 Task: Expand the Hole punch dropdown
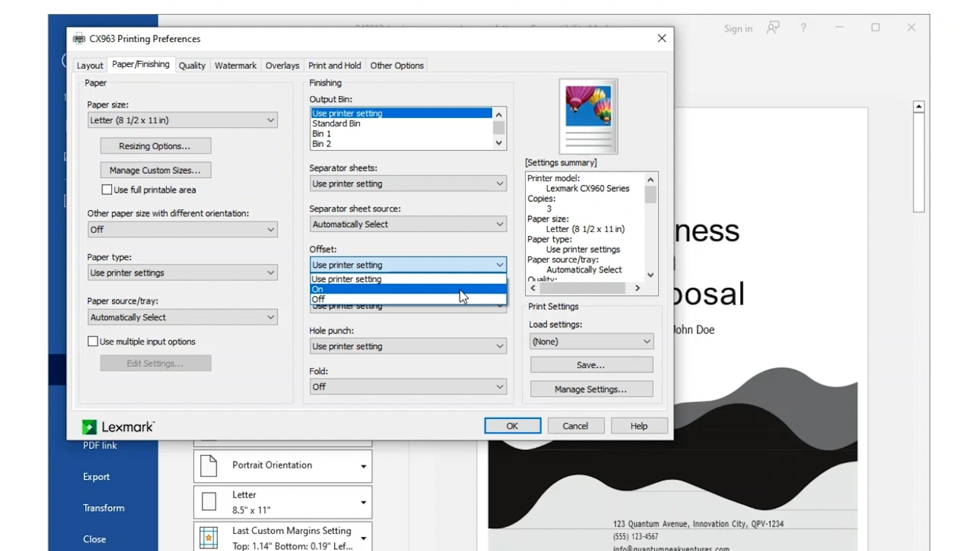408,346
